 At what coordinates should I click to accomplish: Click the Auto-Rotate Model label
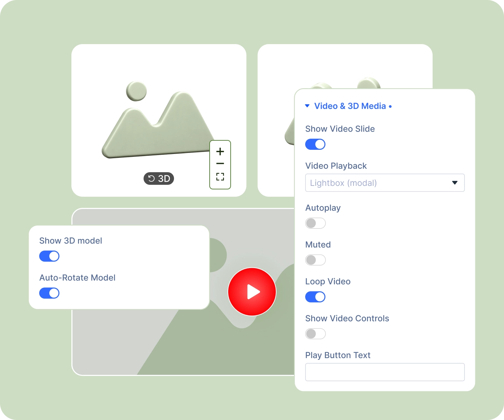click(x=77, y=278)
